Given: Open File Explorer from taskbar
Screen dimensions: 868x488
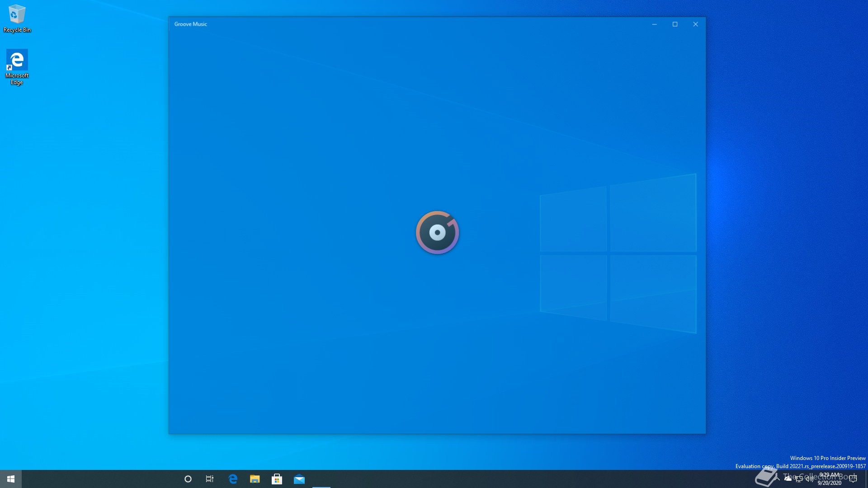Looking at the screenshot, I should (255, 479).
